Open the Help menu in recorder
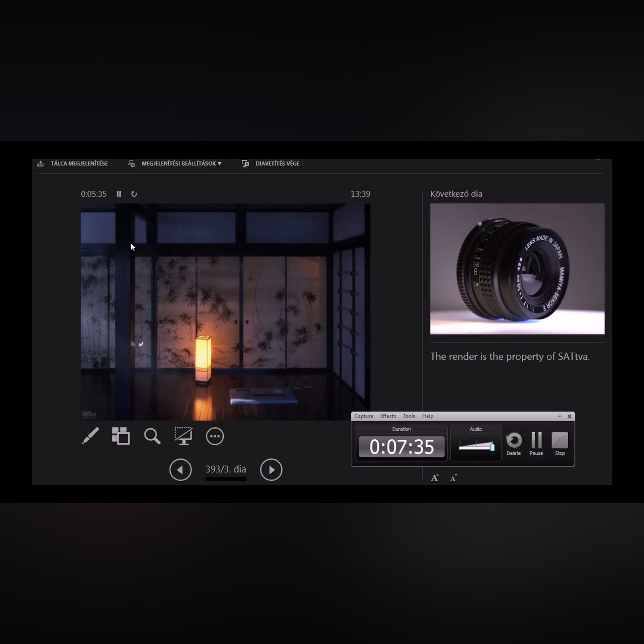The image size is (644, 644). tap(428, 416)
